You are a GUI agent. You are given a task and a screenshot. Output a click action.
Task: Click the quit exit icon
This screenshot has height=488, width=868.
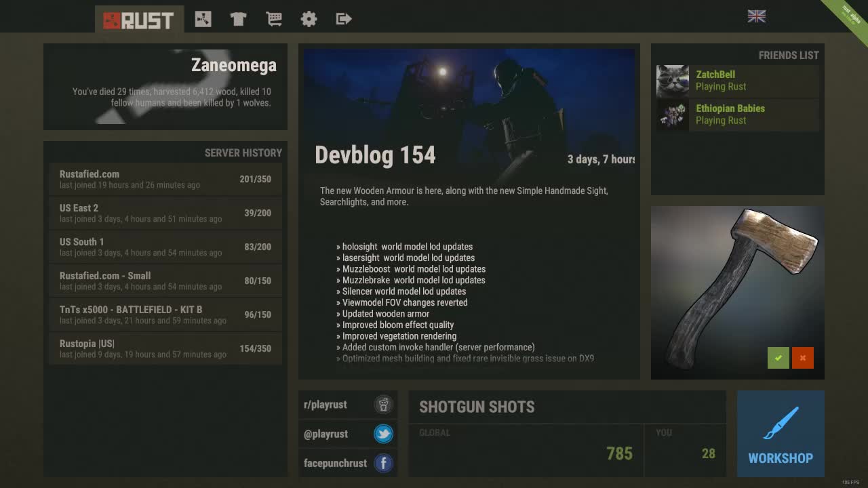pos(344,19)
